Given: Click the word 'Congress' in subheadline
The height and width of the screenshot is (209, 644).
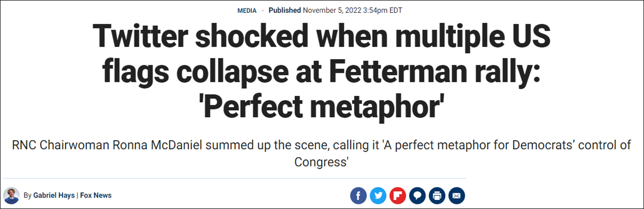Looking at the screenshot, I should point(322,161).
